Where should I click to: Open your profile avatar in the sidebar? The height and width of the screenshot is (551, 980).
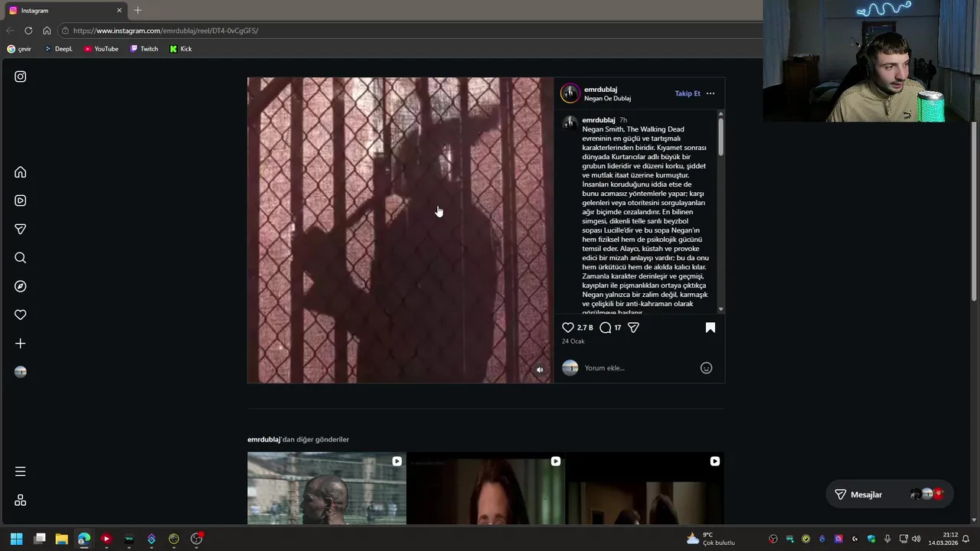[21, 372]
